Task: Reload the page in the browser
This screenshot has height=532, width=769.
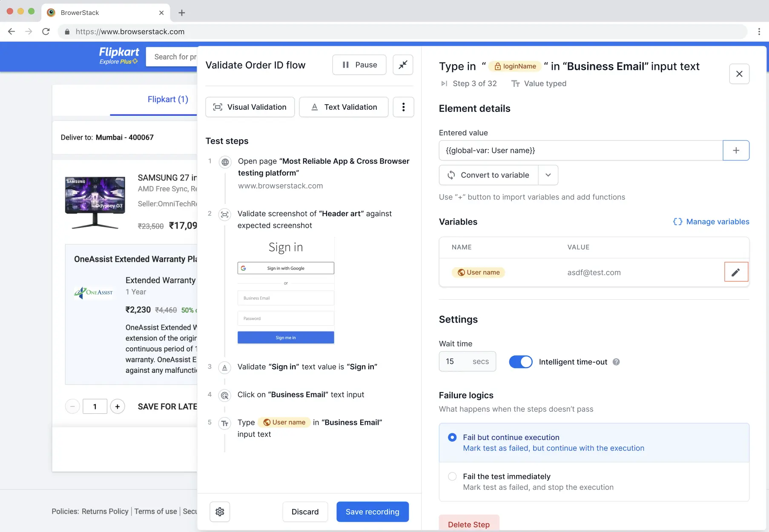Action: pos(46,31)
